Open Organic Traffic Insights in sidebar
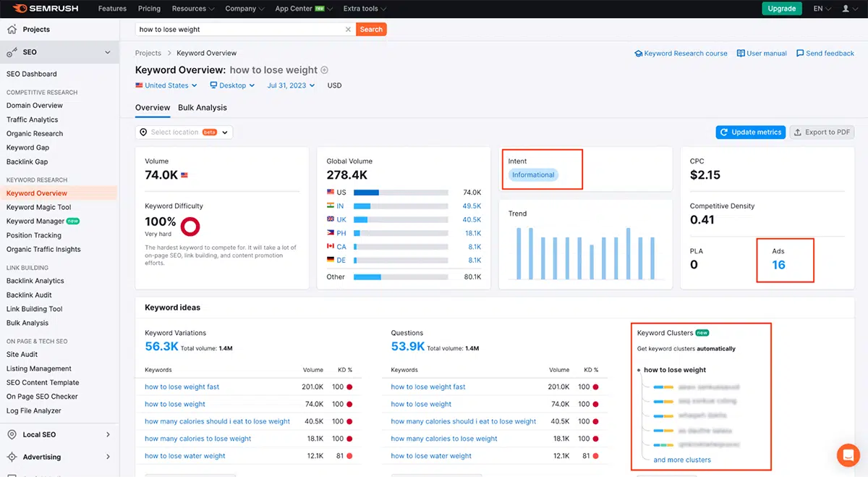The image size is (868, 477). click(x=43, y=250)
